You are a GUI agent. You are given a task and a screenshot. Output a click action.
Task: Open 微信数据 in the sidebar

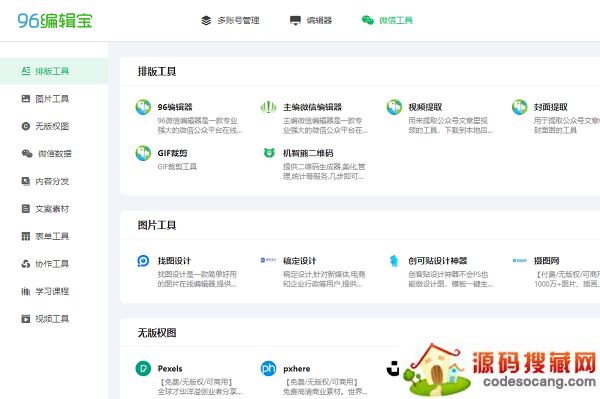pyautogui.click(x=55, y=154)
